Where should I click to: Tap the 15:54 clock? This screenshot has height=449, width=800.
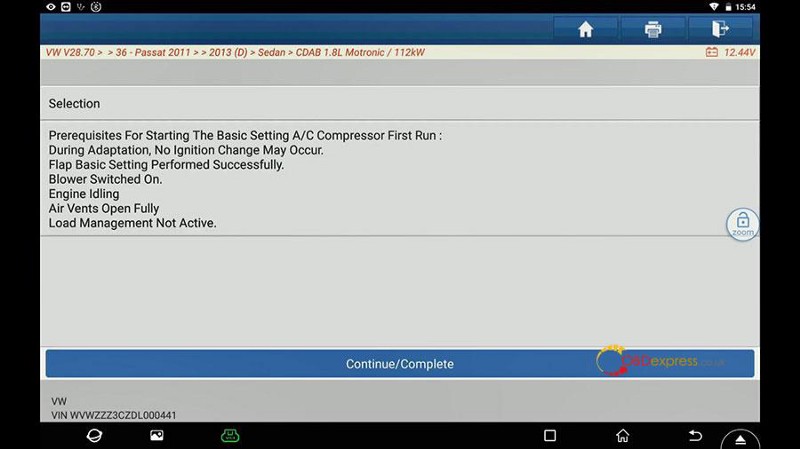click(745, 7)
